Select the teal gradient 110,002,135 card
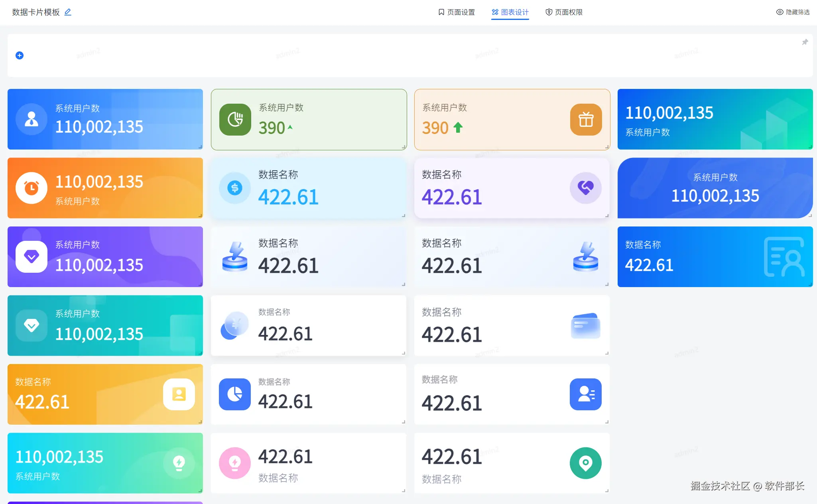The height and width of the screenshot is (504, 817). (x=105, y=325)
